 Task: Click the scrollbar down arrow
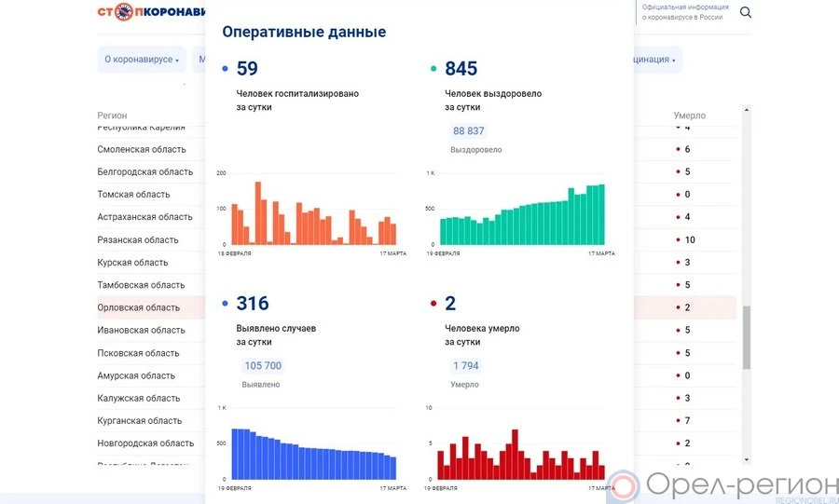tap(747, 458)
